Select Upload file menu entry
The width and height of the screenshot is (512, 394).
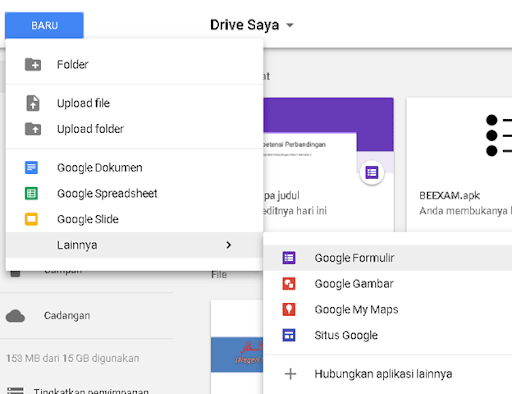[134, 103]
